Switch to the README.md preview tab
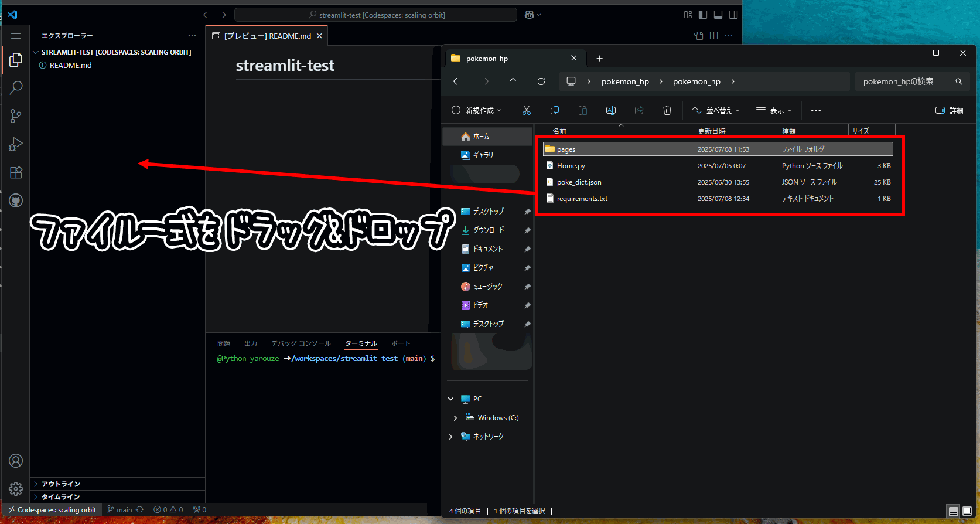 click(x=268, y=36)
